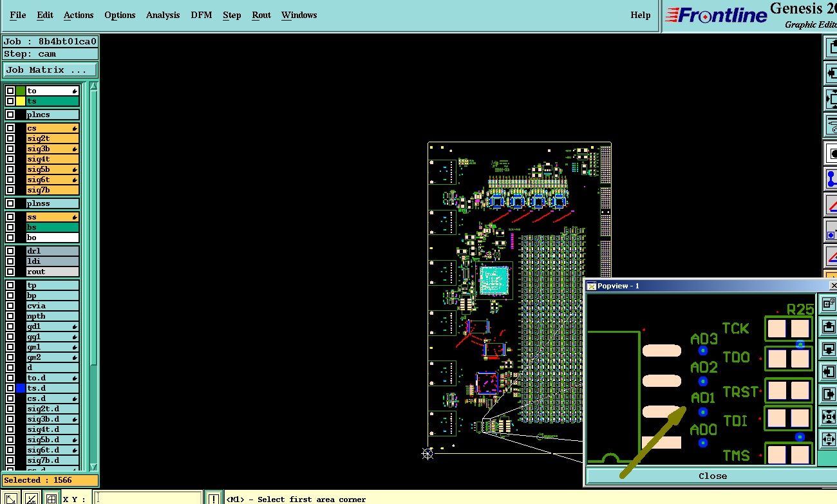Viewport: 837px width, 504px height.
Task: Select the 'ss' layer name
Action: (53, 217)
